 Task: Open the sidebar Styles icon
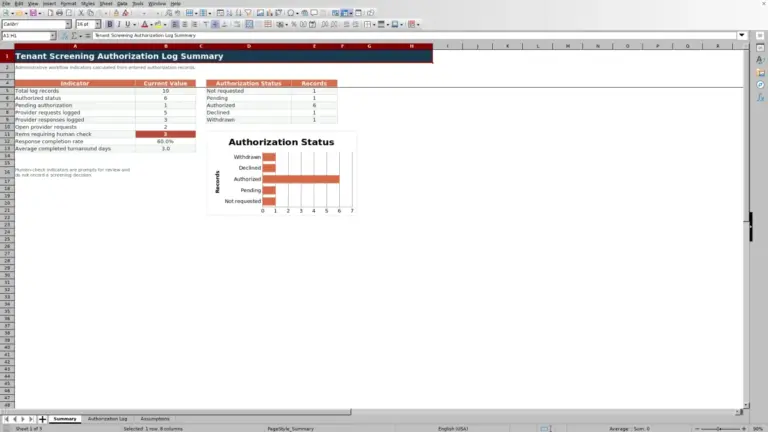point(760,60)
